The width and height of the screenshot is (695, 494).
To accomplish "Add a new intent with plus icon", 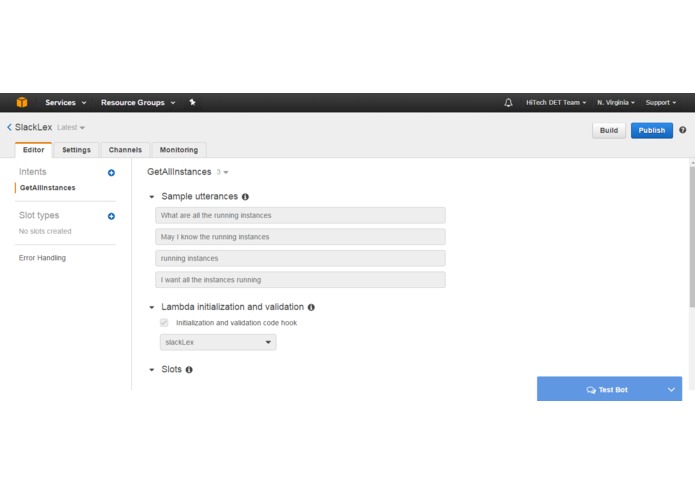I will (x=111, y=173).
